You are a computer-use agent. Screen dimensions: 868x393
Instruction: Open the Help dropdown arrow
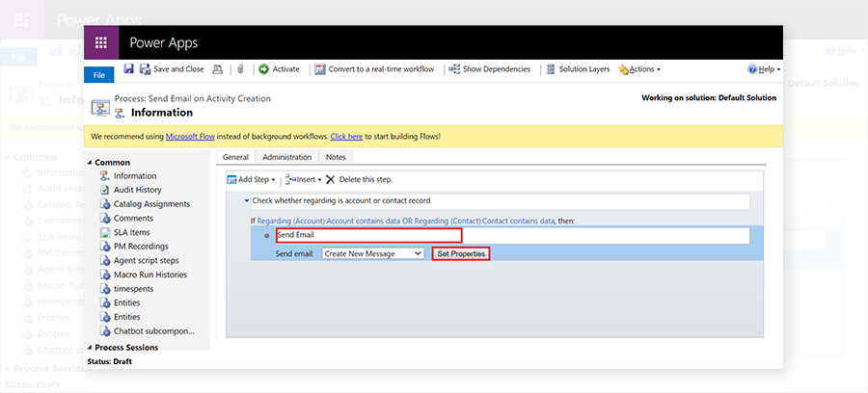779,69
